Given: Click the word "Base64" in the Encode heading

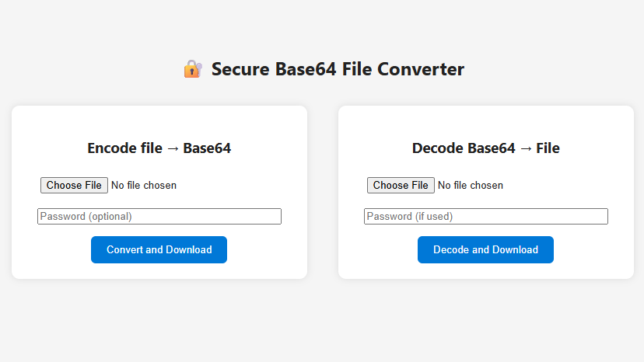Looking at the screenshot, I should tap(207, 148).
